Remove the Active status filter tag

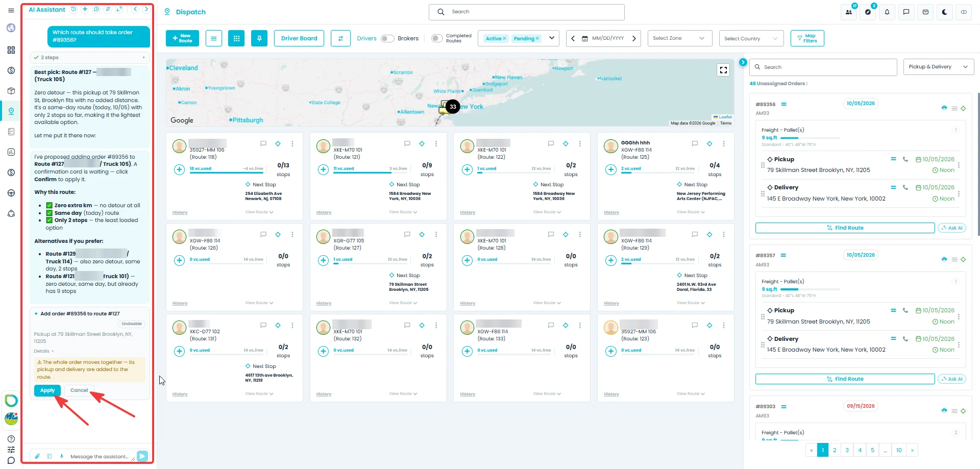point(504,38)
